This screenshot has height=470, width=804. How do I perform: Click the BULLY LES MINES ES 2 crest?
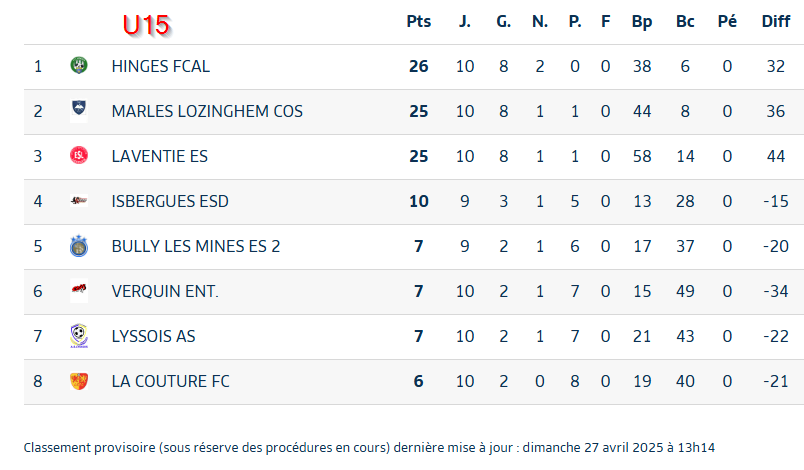pos(79,246)
